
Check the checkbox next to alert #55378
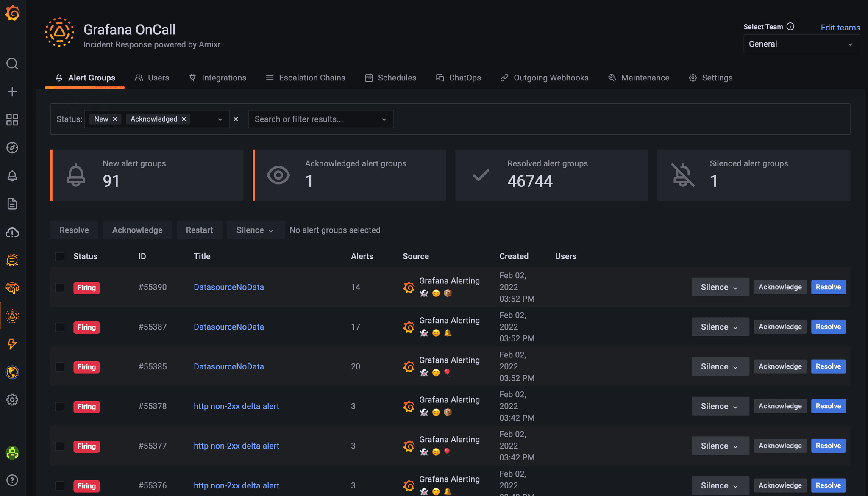click(59, 406)
